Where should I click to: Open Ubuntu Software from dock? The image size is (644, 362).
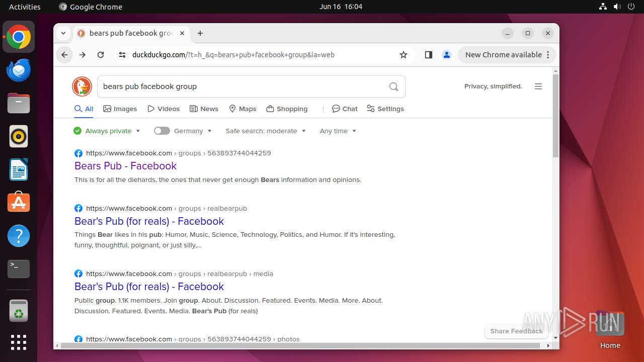[19, 203]
